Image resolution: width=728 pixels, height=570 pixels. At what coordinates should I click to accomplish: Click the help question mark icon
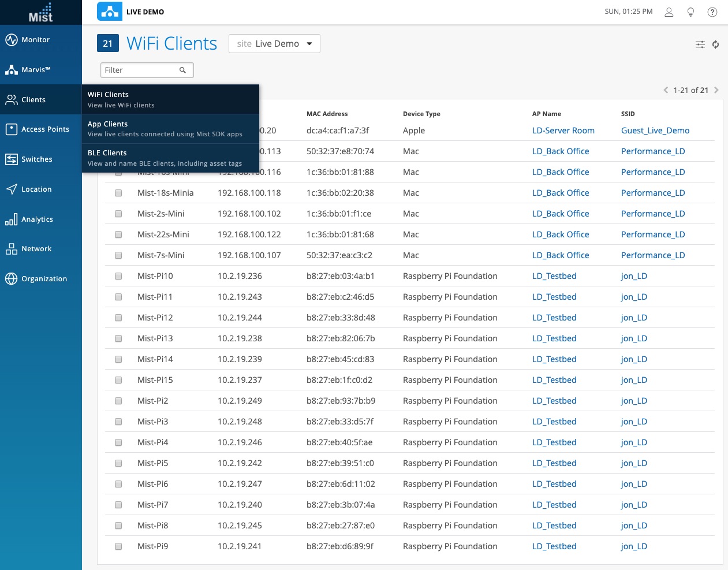712,12
